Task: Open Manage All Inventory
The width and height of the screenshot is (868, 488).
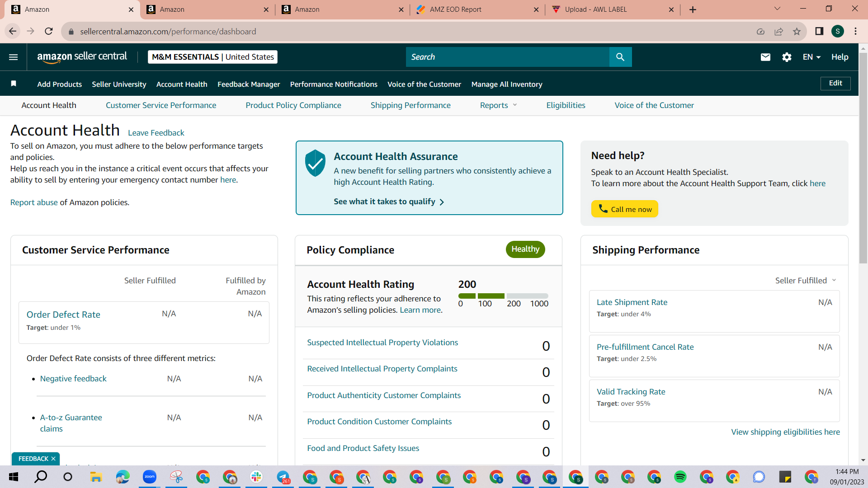Action: [x=507, y=84]
